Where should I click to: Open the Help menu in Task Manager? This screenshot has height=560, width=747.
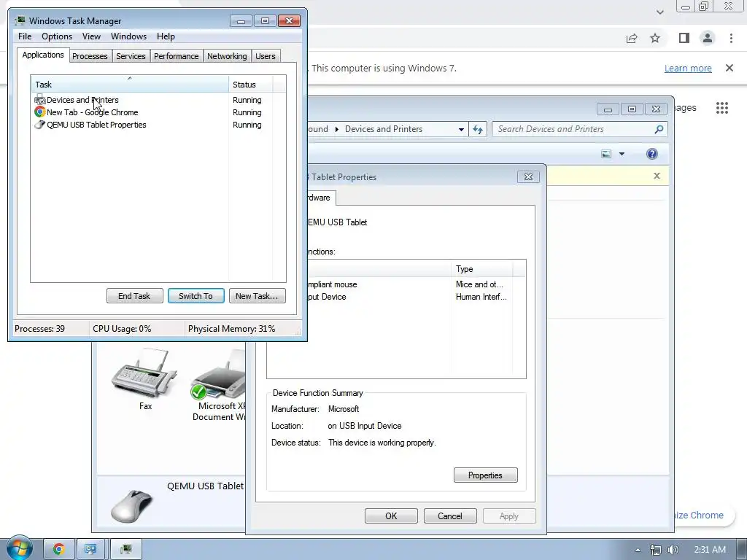166,36
